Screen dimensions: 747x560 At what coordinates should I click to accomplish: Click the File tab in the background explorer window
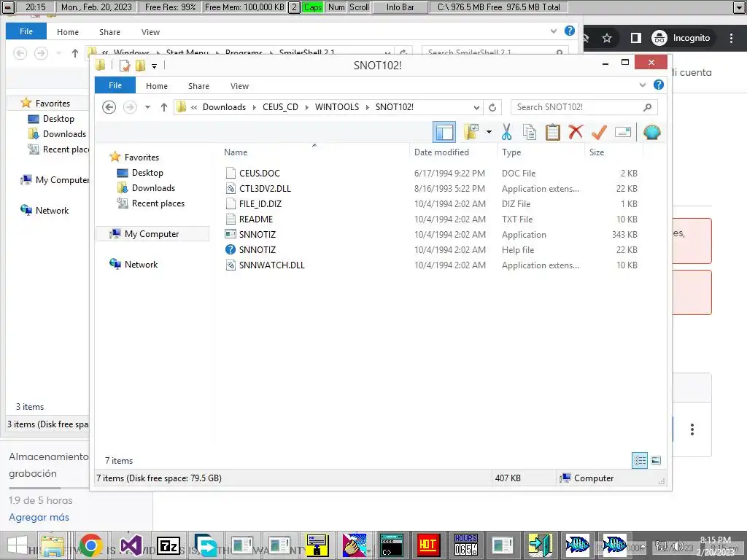[26, 31]
